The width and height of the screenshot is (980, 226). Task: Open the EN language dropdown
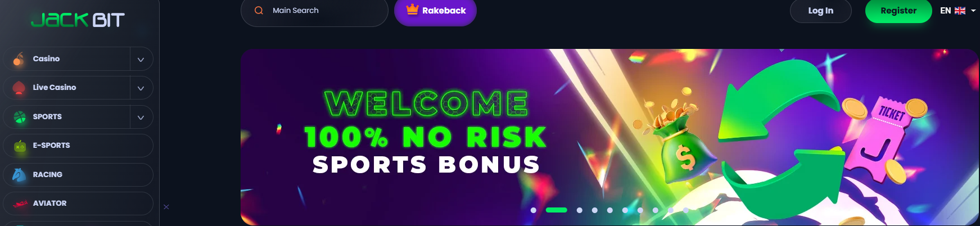958,11
